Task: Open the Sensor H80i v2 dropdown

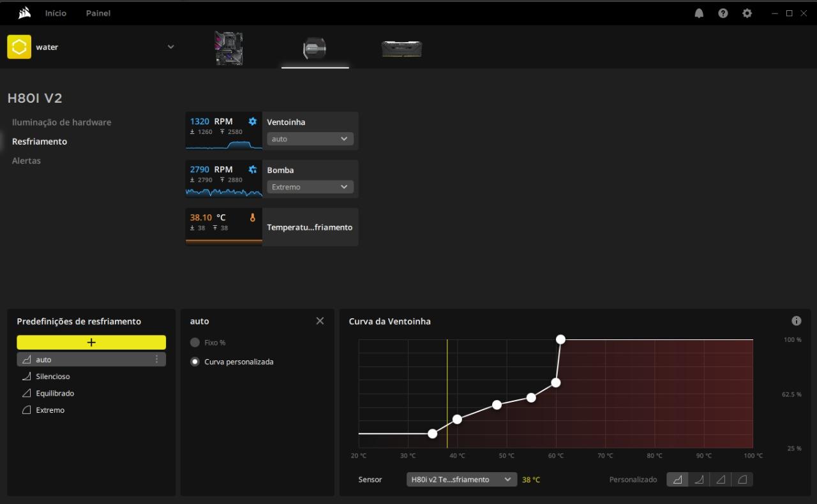Action: click(x=461, y=479)
